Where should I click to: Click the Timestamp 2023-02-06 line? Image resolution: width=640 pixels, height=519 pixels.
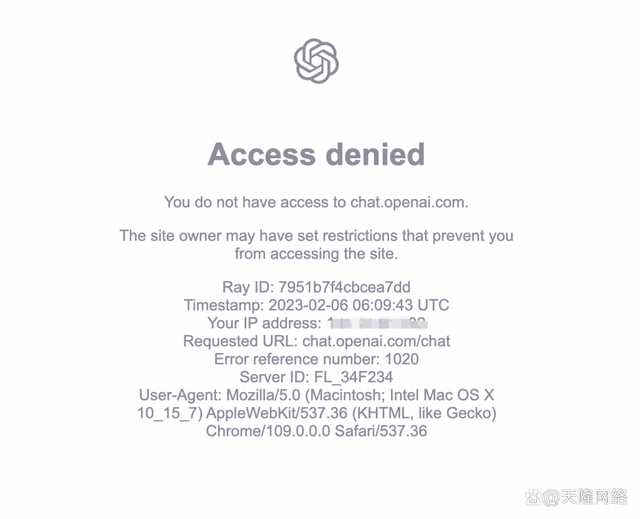[316, 305]
